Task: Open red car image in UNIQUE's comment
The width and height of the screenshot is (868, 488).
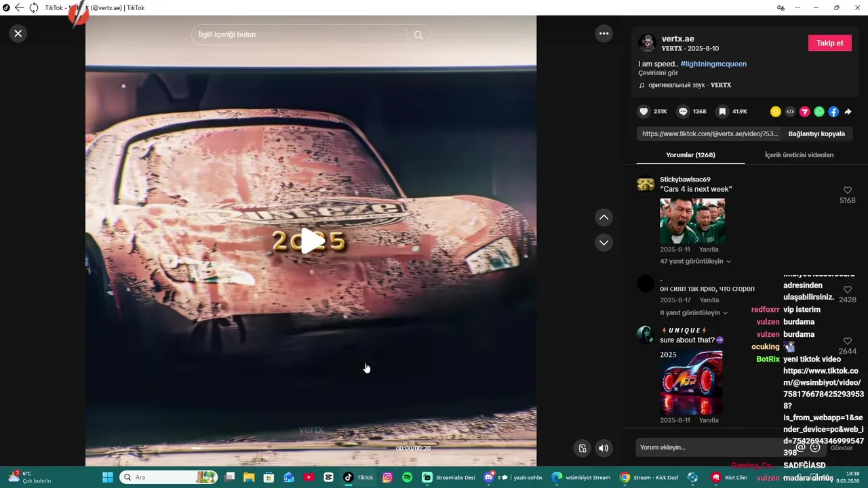Action: pos(691,382)
